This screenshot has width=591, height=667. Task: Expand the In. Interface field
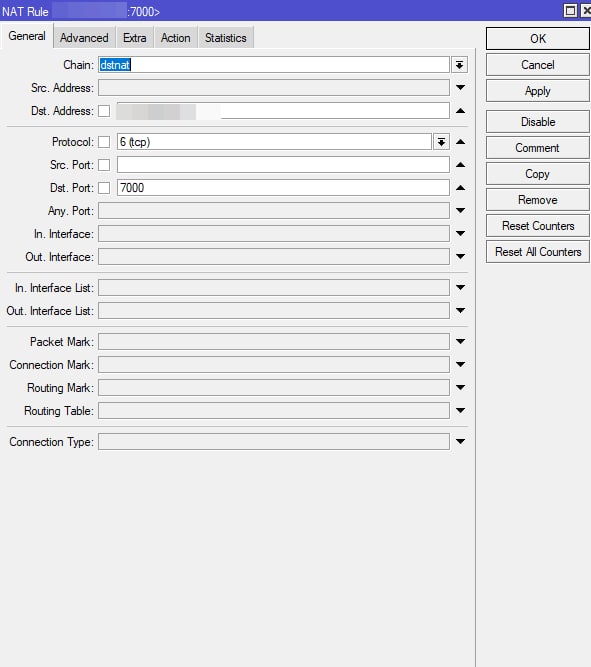[460, 233]
